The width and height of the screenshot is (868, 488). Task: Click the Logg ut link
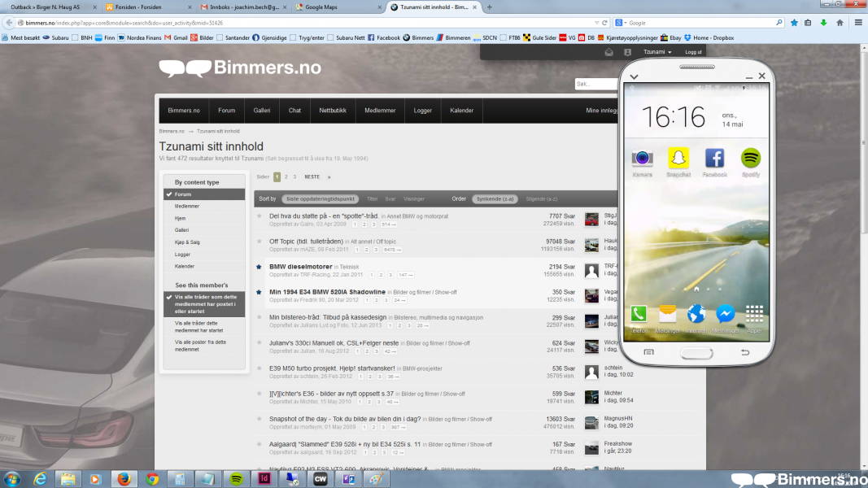pos(693,52)
